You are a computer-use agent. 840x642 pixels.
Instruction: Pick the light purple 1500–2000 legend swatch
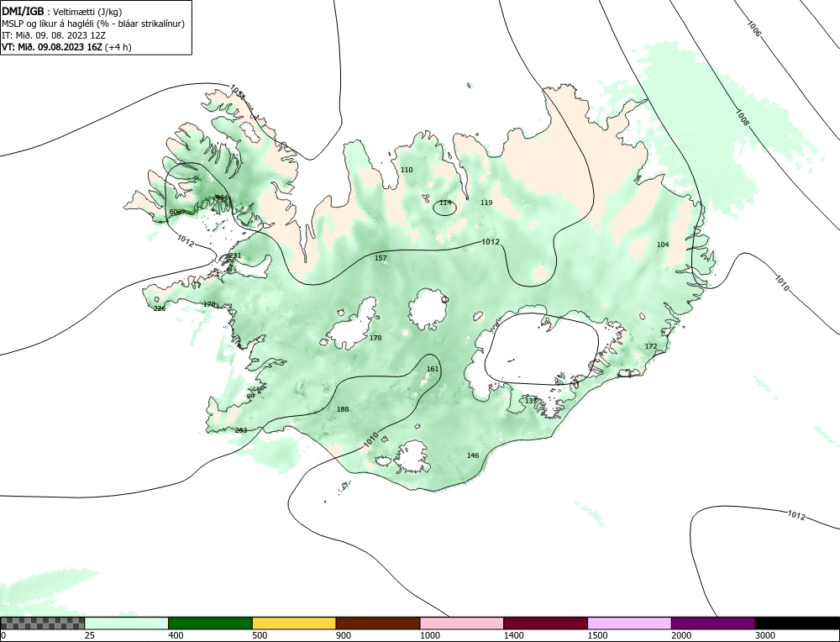629,623
